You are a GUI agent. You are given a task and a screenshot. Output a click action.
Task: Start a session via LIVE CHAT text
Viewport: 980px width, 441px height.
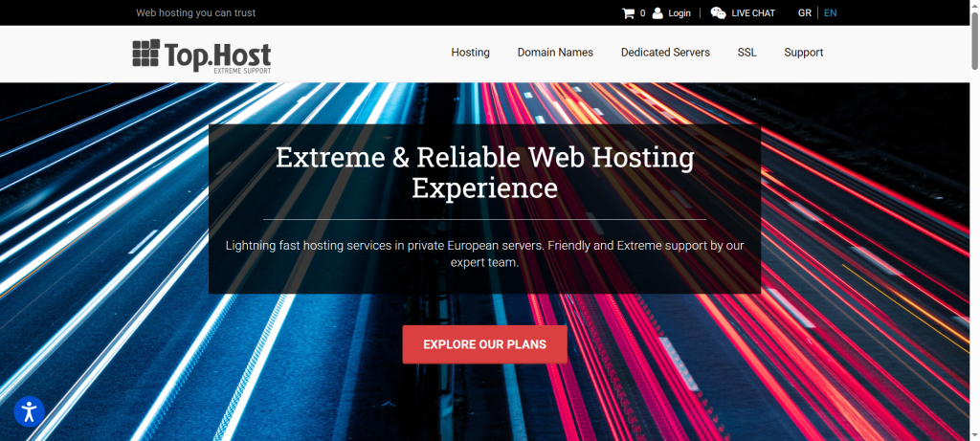coord(753,13)
